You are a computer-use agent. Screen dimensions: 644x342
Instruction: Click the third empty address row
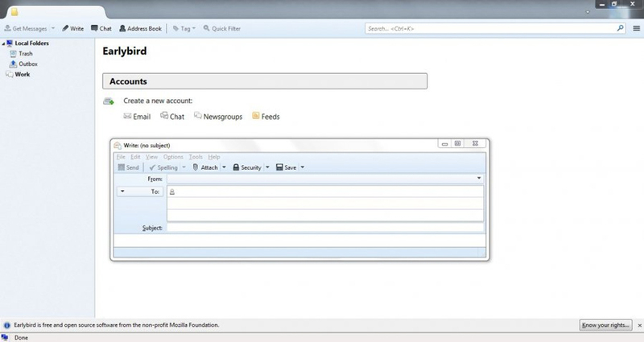click(x=325, y=215)
